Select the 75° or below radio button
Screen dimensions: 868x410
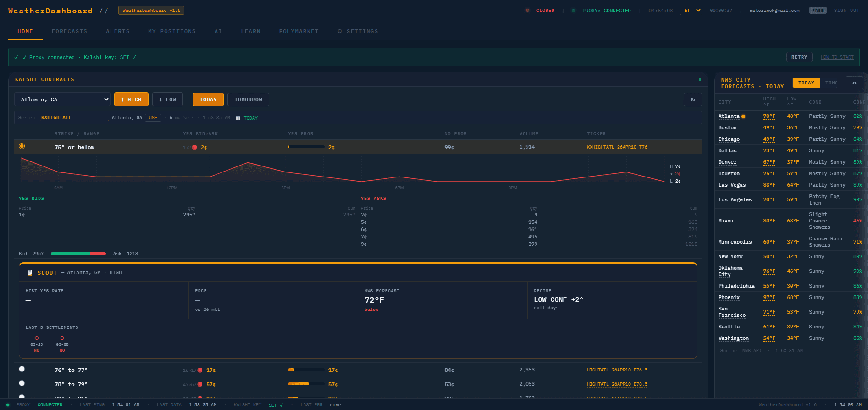point(22,146)
